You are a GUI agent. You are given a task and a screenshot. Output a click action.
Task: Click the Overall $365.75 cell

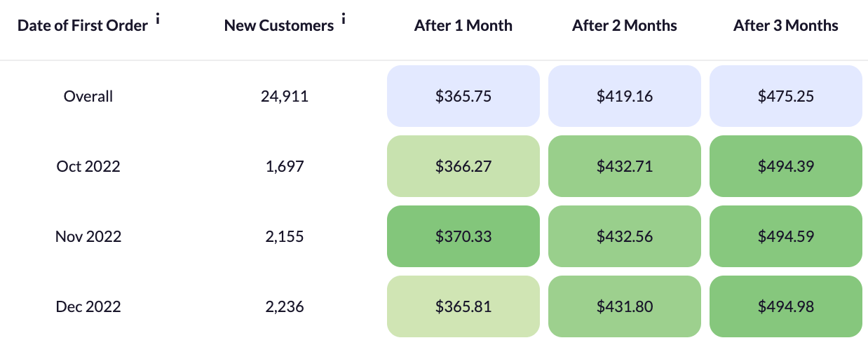point(463,96)
